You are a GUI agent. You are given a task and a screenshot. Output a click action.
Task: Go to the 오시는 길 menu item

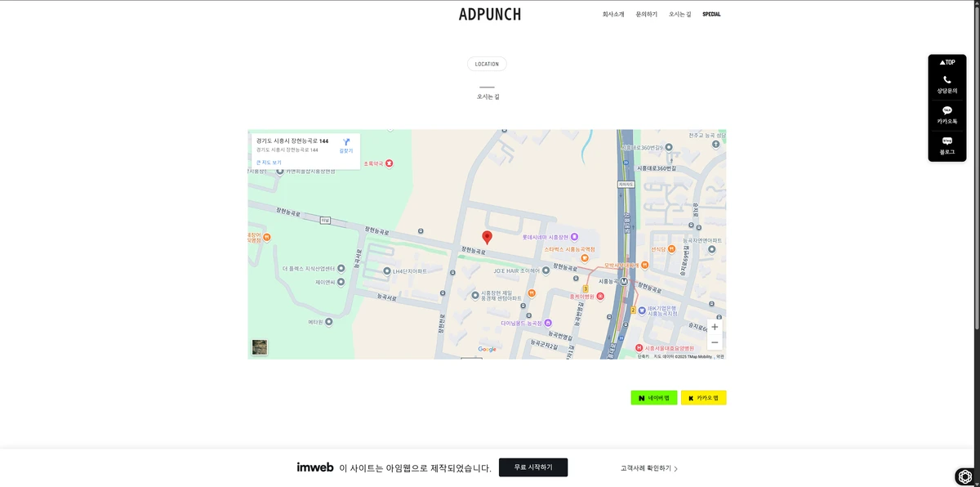click(x=680, y=14)
